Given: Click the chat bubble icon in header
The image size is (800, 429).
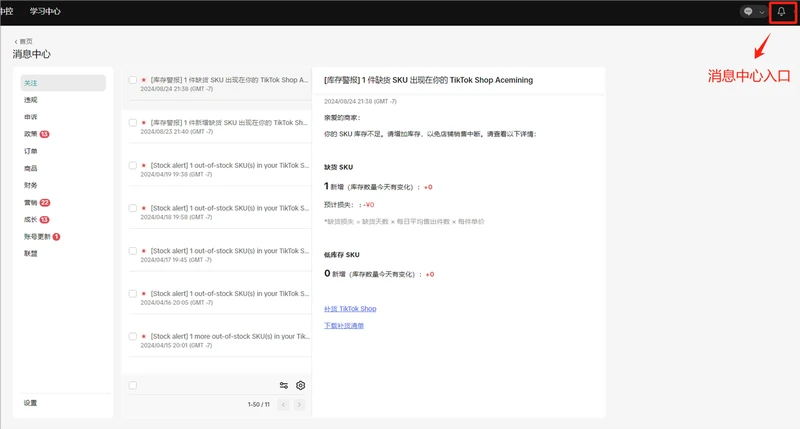Looking at the screenshot, I should point(747,12).
